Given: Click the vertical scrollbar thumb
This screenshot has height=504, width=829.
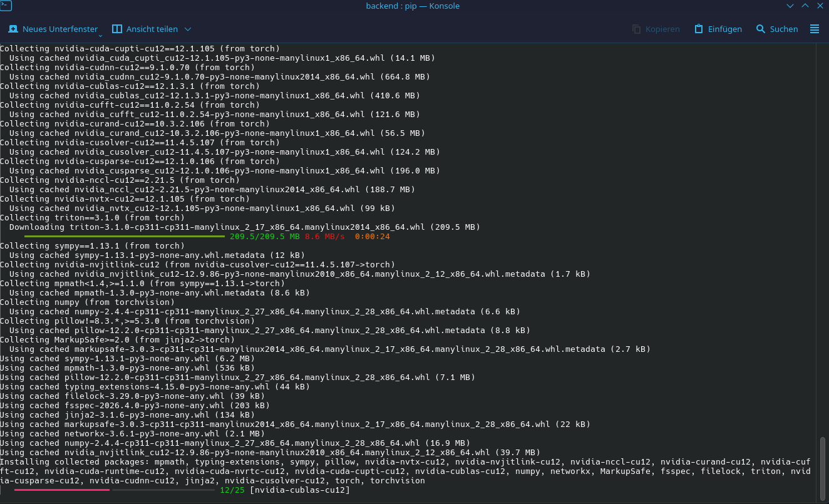Looking at the screenshot, I should pos(823,468).
